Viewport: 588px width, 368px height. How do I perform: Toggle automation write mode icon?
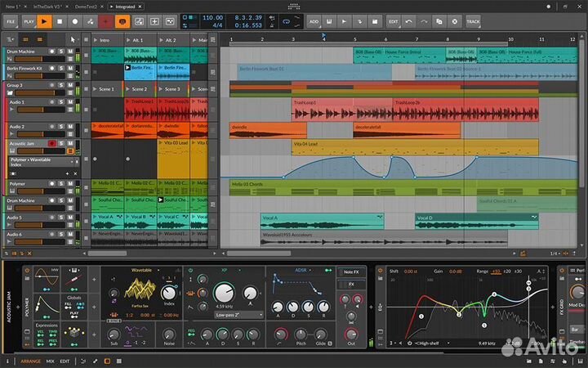point(90,21)
